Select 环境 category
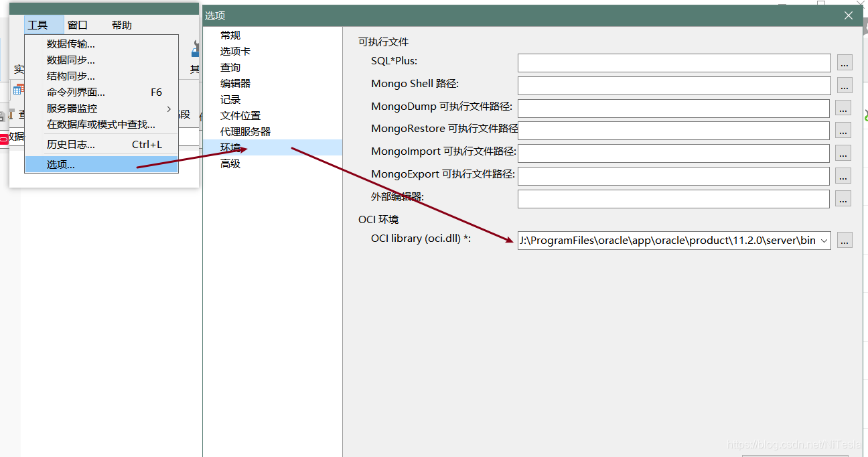The height and width of the screenshot is (457, 868). (273, 148)
